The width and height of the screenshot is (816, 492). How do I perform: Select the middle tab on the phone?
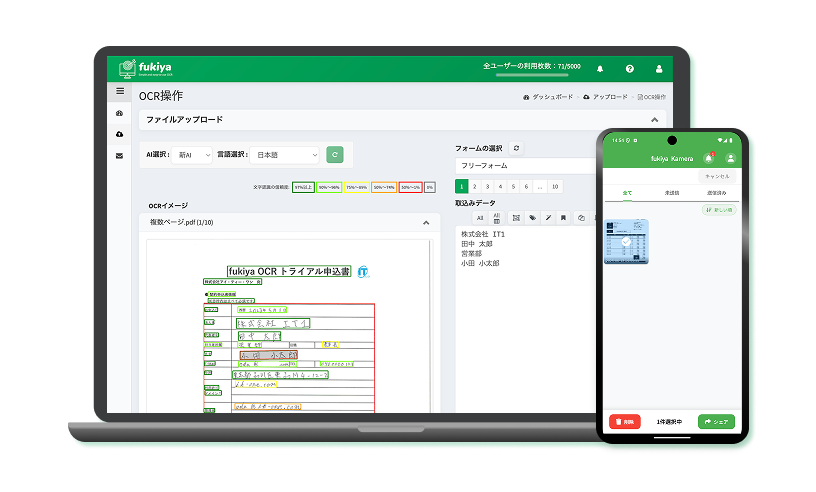672,193
